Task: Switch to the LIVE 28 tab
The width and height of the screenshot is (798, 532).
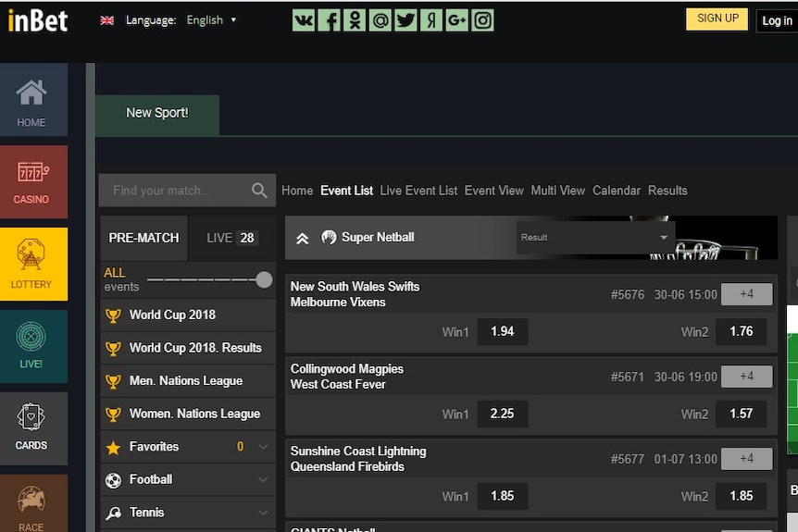Action: 232,238
